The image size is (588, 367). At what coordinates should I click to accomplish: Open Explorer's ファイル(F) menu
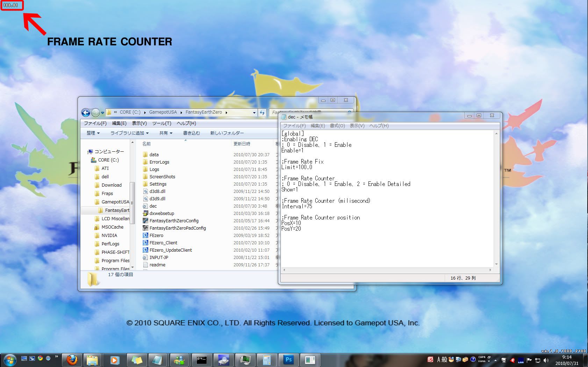click(95, 123)
